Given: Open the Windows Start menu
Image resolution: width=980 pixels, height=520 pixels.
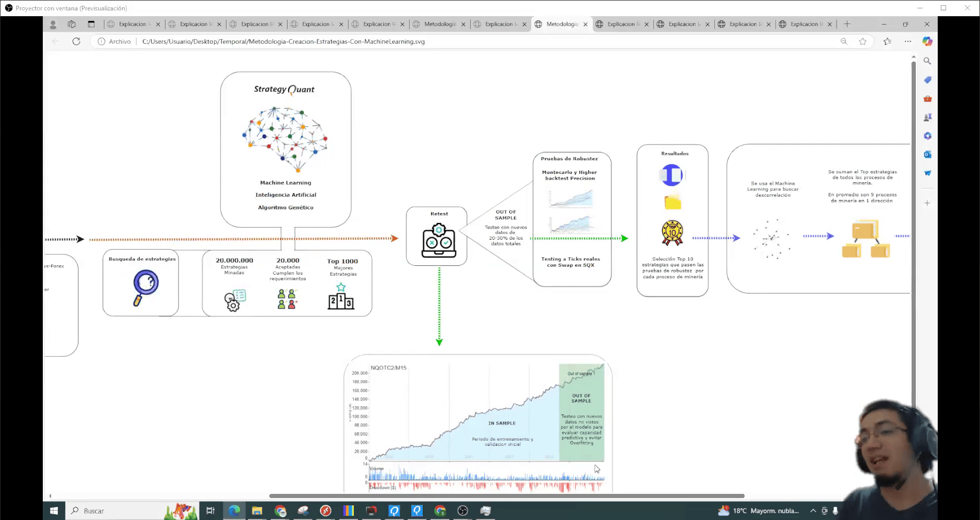Looking at the screenshot, I should click(x=54, y=511).
